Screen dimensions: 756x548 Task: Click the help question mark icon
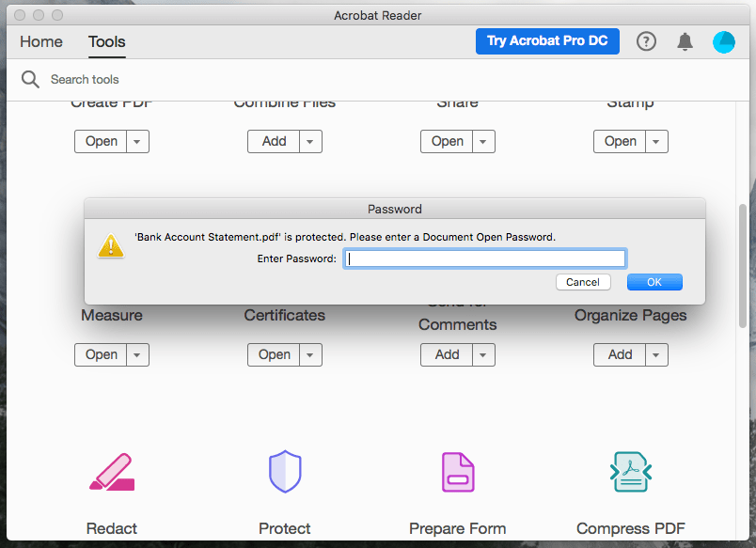(x=646, y=41)
